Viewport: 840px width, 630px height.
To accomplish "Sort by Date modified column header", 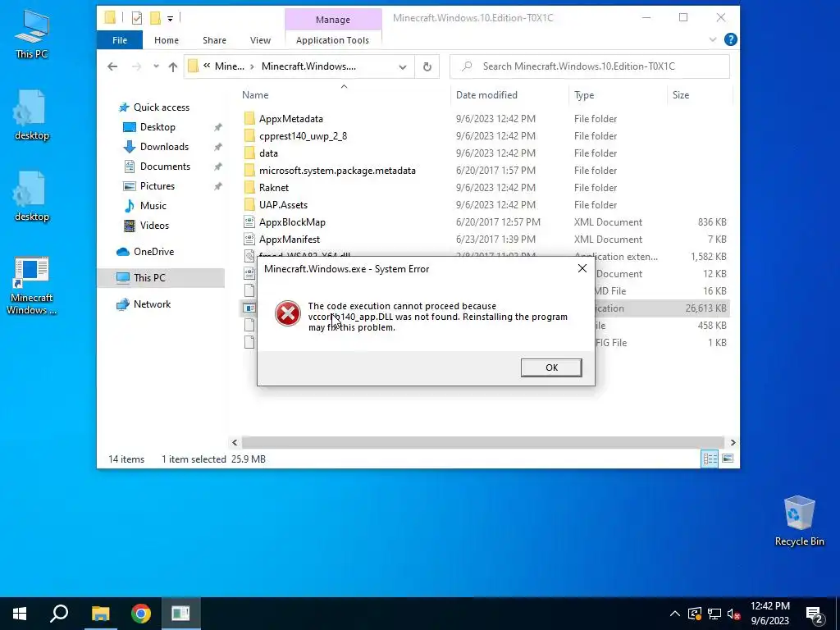I will click(486, 95).
